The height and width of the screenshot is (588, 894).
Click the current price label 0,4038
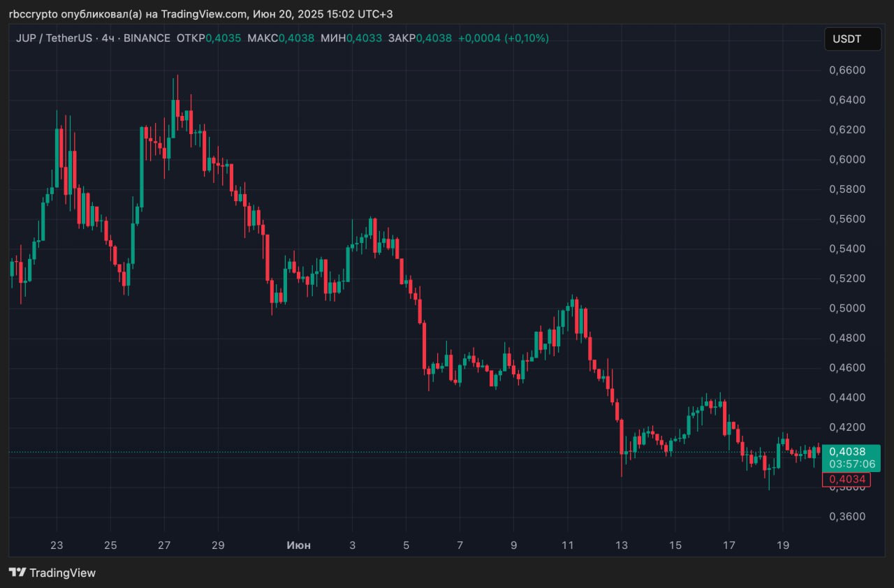click(x=847, y=451)
